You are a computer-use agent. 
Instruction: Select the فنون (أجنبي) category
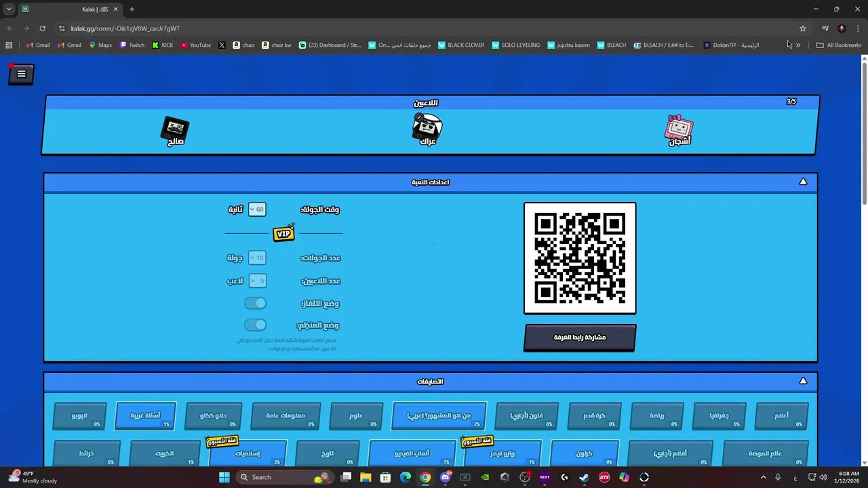pos(527,416)
